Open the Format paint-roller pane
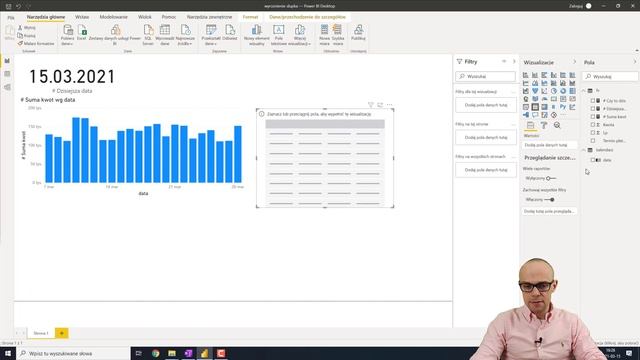Image resolution: width=640 pixels, height=360 pixels. coord(544,125)
